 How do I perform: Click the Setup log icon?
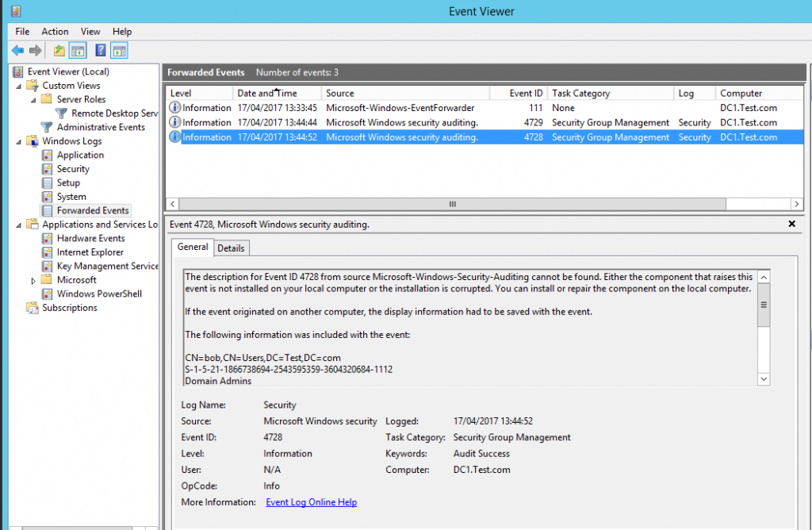coord(47,183)
